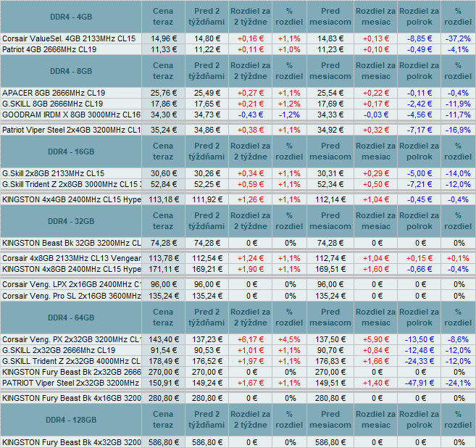Select the -14,0% half-year percentage cell
Image resolution: width=476 pixels, height=448 pixels.
(458, 173)
